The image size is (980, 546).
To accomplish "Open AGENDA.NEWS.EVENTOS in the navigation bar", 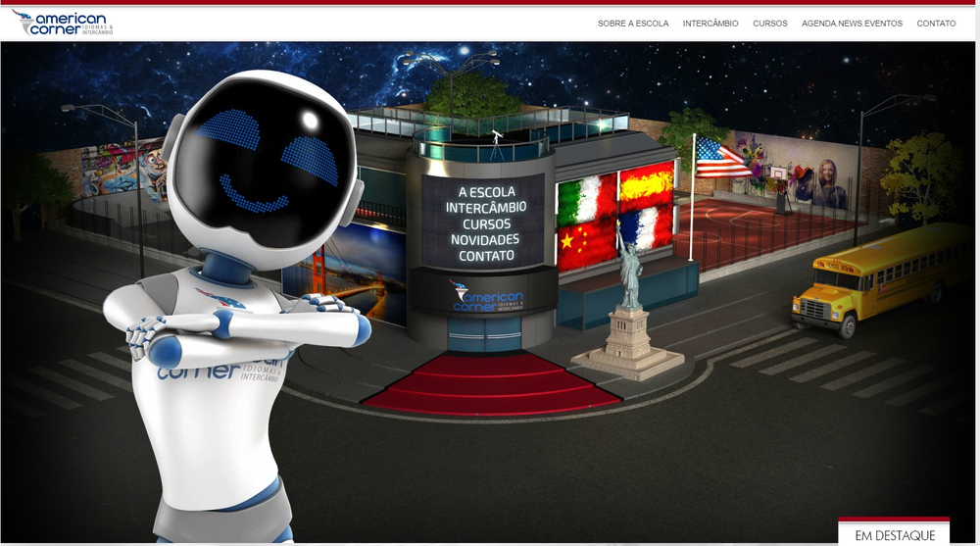I will click(x=852, y=24).
